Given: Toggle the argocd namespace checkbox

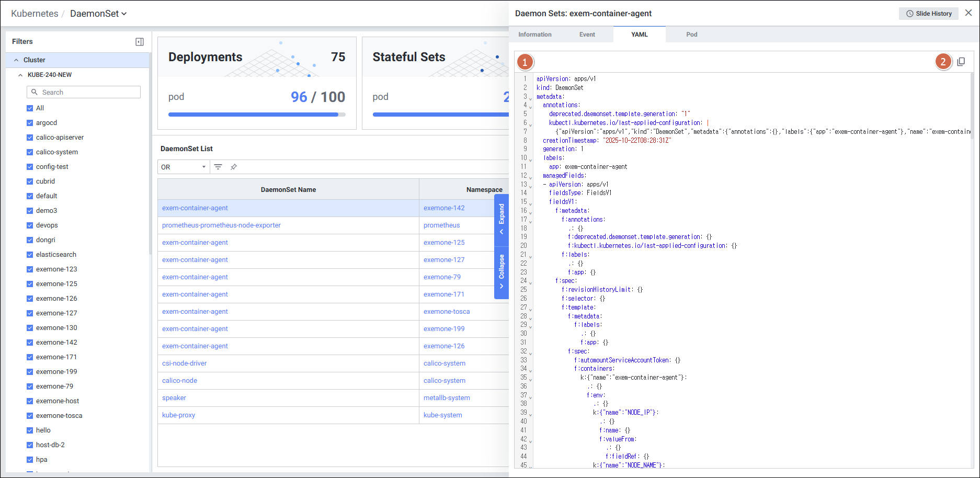Looking at the screenshot, I should click(x=30, y=123).
